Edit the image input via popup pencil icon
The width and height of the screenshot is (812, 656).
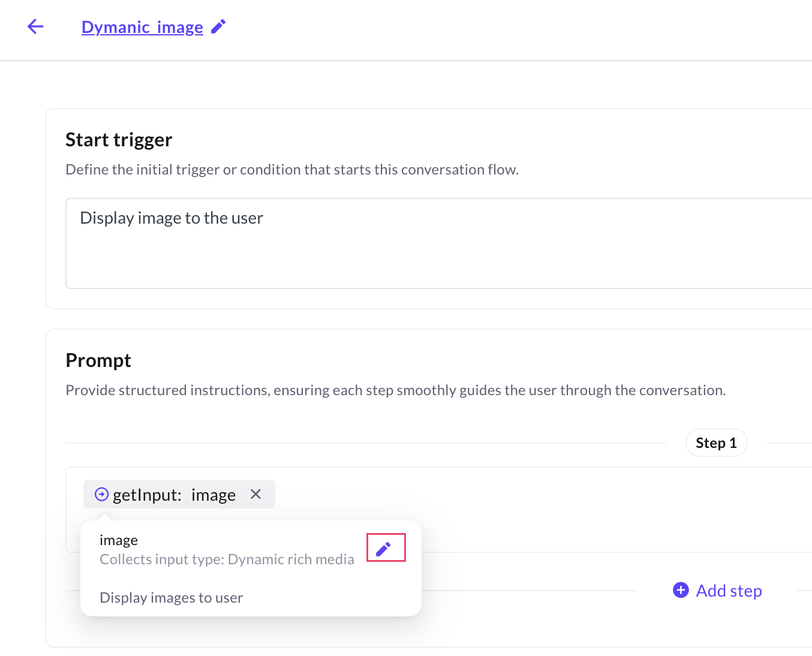pyautogui.click(x=384, y=548)
